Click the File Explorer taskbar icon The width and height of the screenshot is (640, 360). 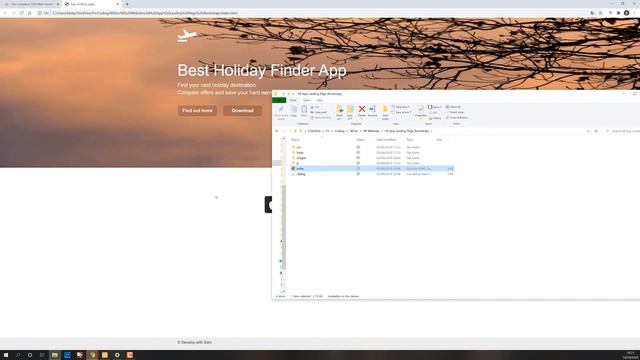pyautogui.click(x=55, y=355)
